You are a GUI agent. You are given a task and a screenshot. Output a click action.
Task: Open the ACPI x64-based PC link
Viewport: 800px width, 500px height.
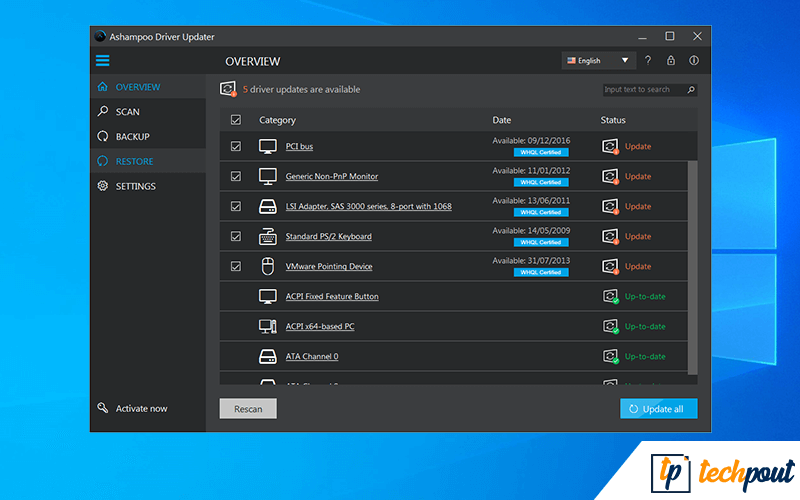pyautogui.click(x=319, y=327)
